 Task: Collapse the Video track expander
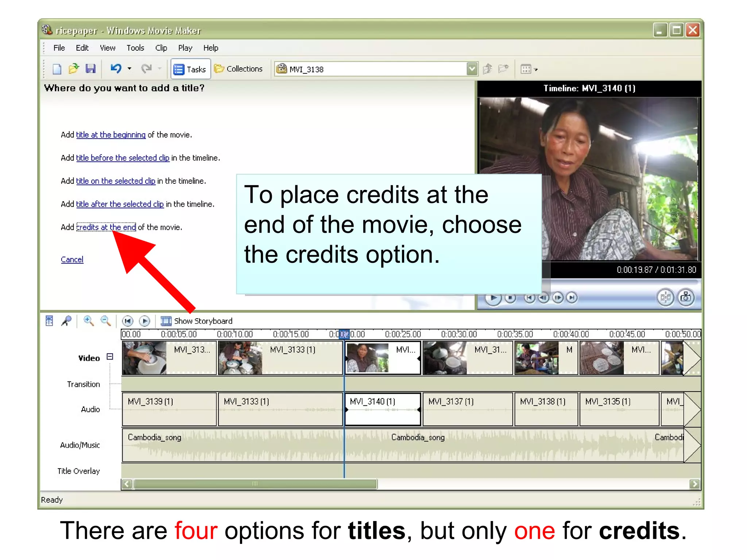click(x=110, y=357)
